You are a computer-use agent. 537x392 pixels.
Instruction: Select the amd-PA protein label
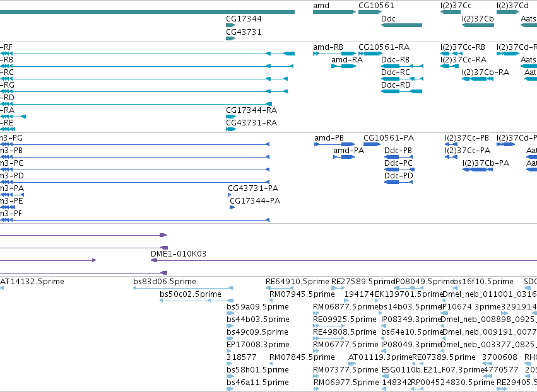tap(348, 151)
